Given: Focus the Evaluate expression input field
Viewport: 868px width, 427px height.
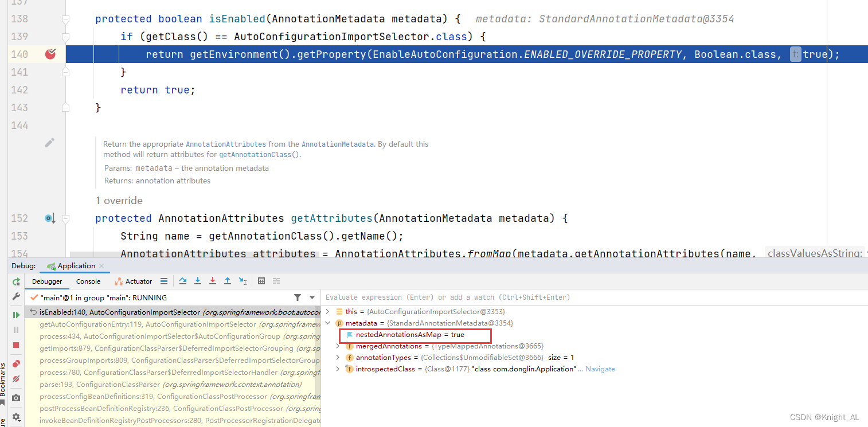Looking at the screenshot, I should [x=594, y=297].
